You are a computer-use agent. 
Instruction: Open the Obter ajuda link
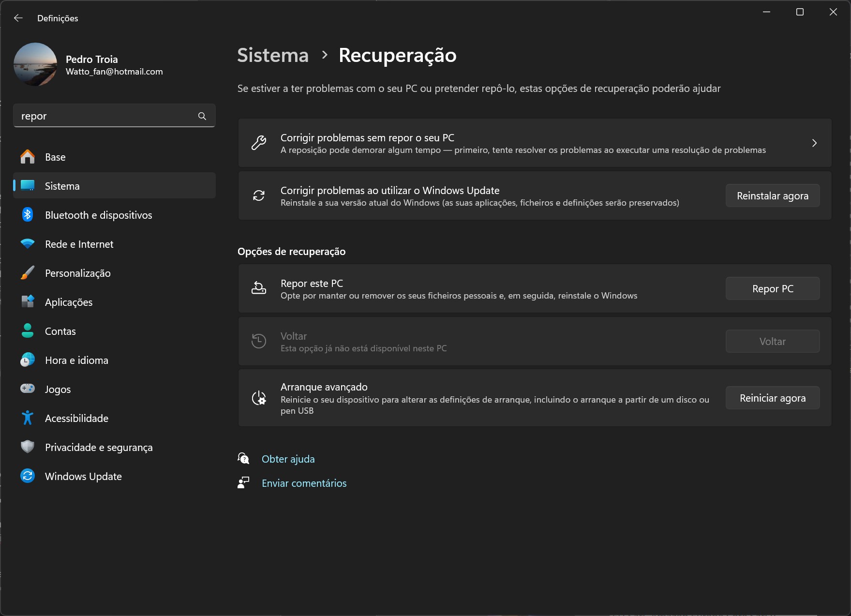coord(288,459)
